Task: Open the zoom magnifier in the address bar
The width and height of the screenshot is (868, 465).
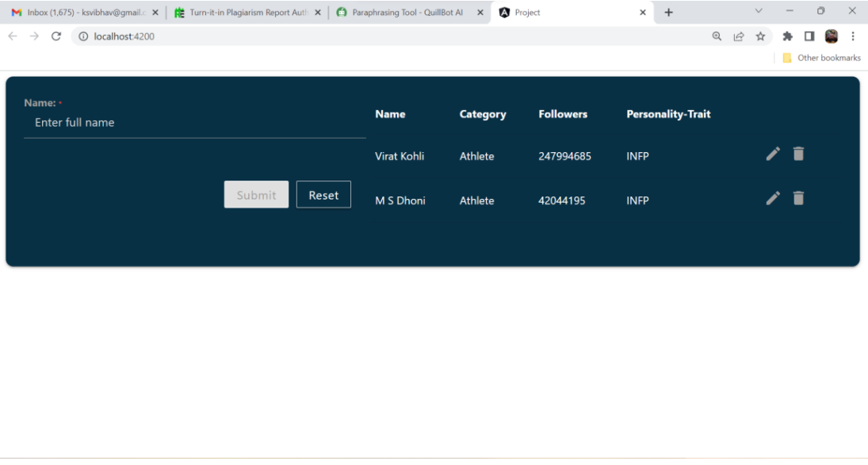Action: coord(717,36)
